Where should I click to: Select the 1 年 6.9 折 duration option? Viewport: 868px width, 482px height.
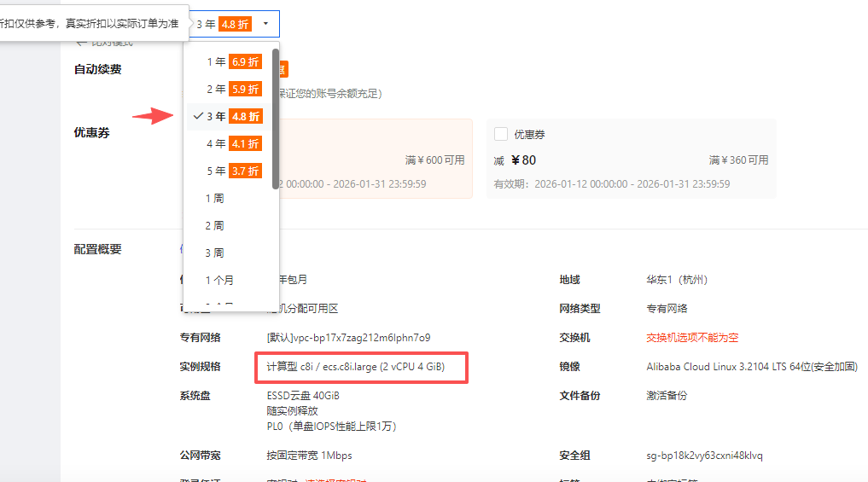[232, 61]
